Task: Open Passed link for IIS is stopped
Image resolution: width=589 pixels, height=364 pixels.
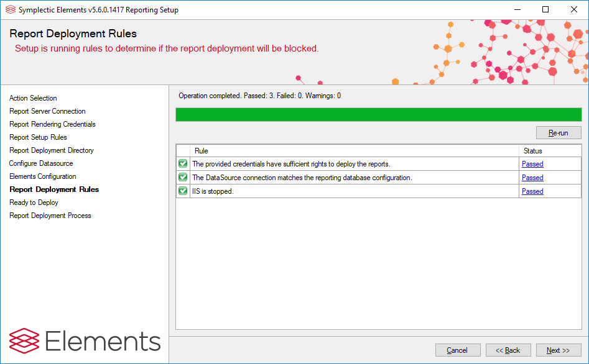Action: coord(532,191)
